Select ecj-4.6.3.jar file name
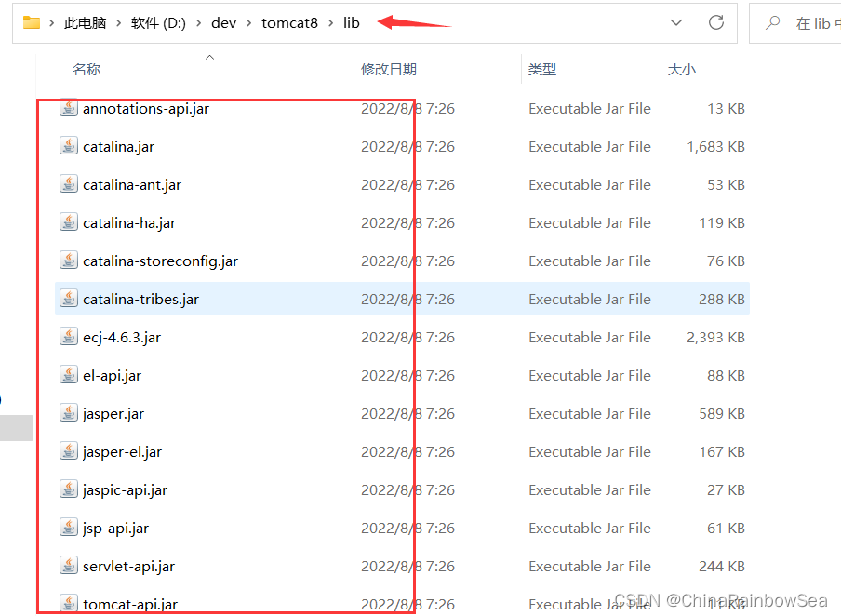This screenshot has height=616, width=841. pos(122,337)
